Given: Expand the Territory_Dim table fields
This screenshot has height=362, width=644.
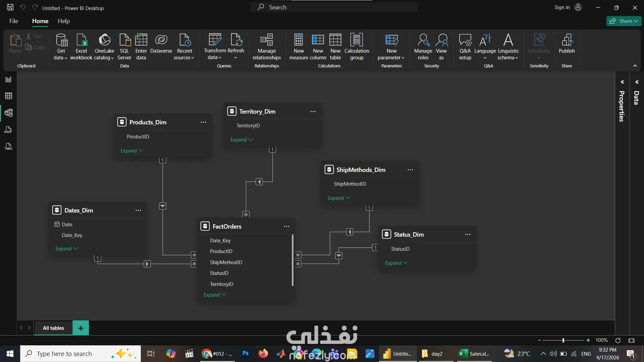Looking at the screenshot, I should 241,140.
